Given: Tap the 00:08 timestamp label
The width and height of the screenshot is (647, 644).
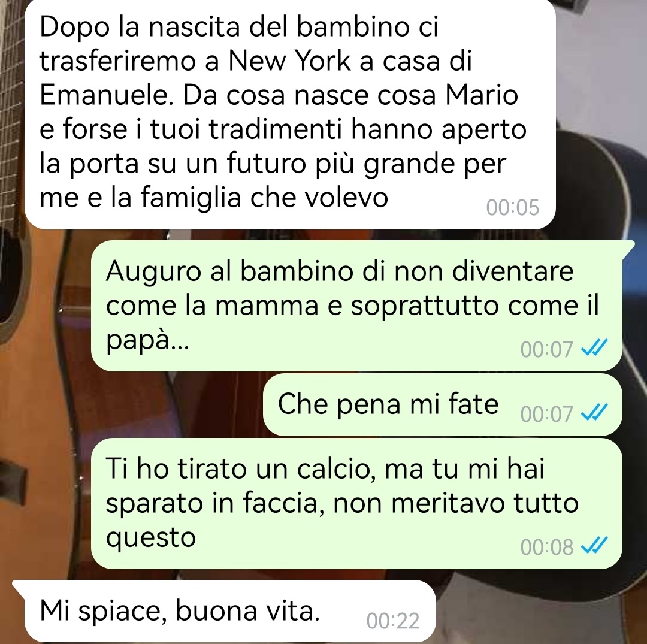Looking at the screenshot, I should click(547, 547).
